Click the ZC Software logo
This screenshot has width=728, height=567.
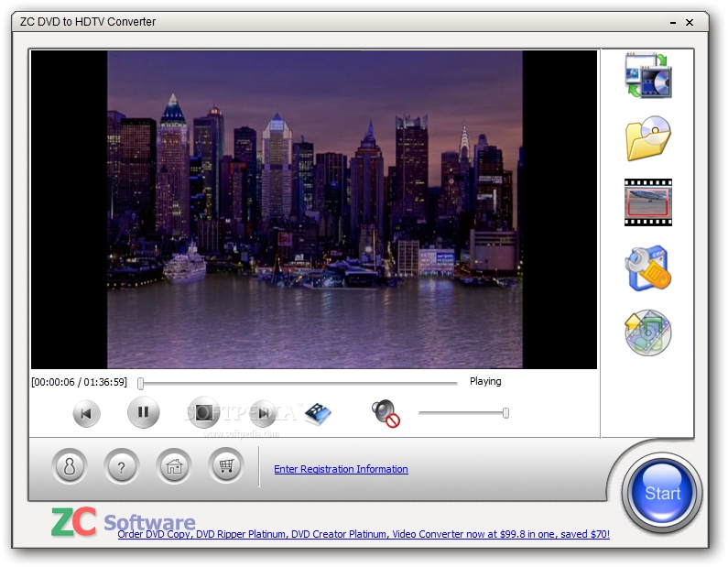point(123,522)
